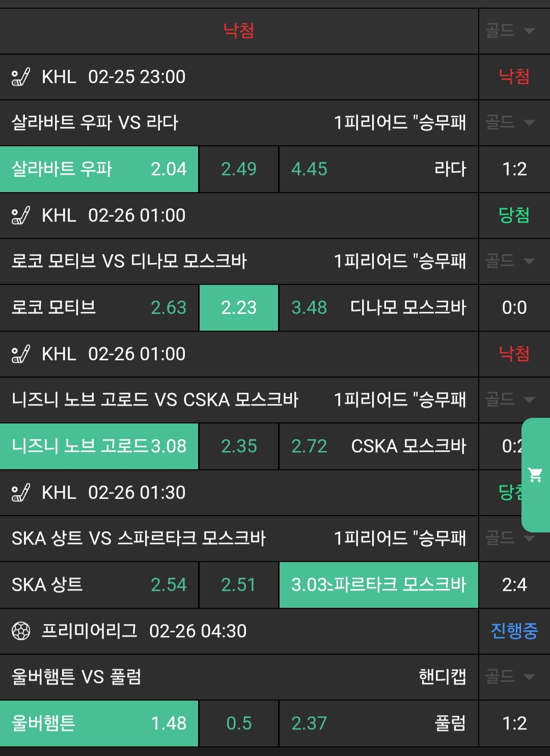
Task: Click the 2.49 draw odds for 살라바트 우파
Action: click(238, 169)
